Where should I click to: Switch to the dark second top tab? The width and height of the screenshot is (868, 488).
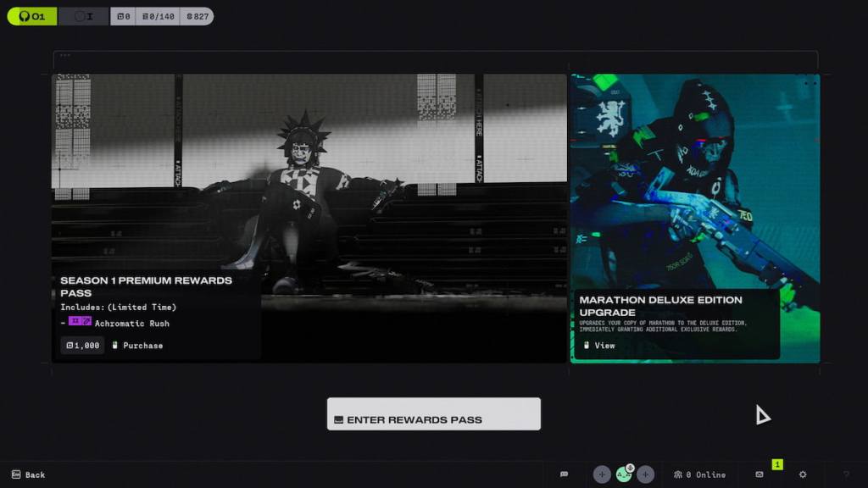click(83, 16)
